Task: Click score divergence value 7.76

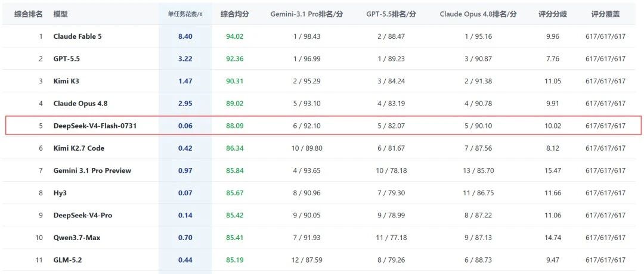Action: click(x=553, y=58)
